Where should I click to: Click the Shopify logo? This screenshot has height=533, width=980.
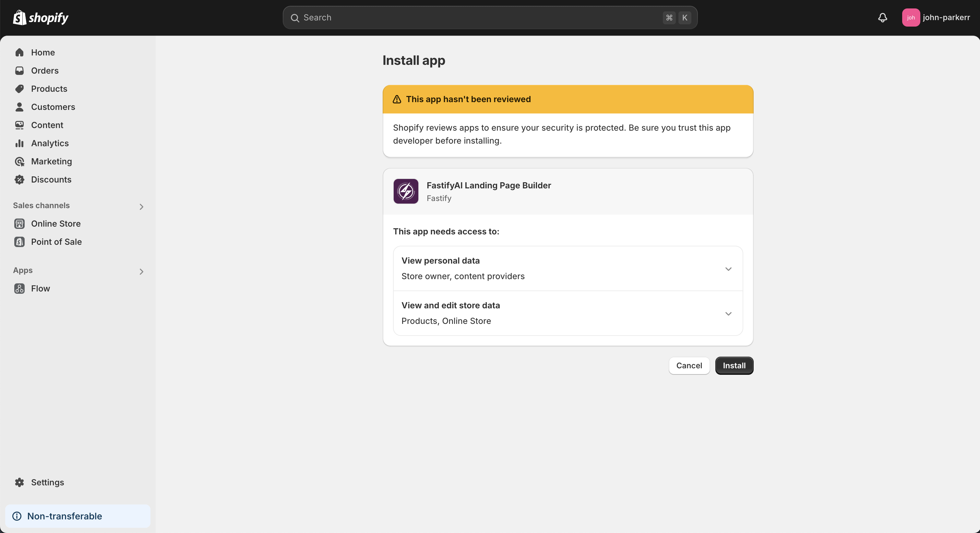(x=41, y=18)
